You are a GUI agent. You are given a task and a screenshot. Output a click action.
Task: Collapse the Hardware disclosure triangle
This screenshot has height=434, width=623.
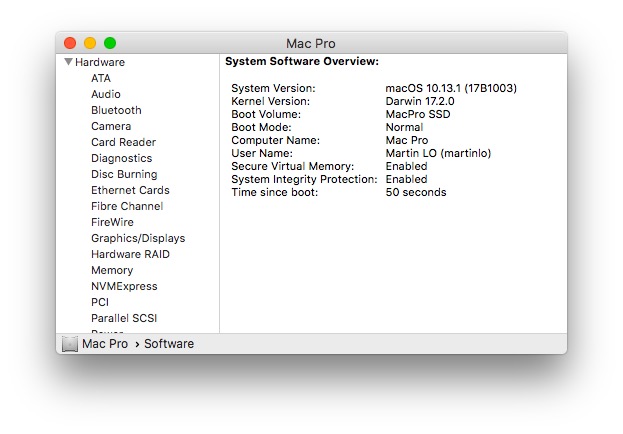click(x=68, y=62)
